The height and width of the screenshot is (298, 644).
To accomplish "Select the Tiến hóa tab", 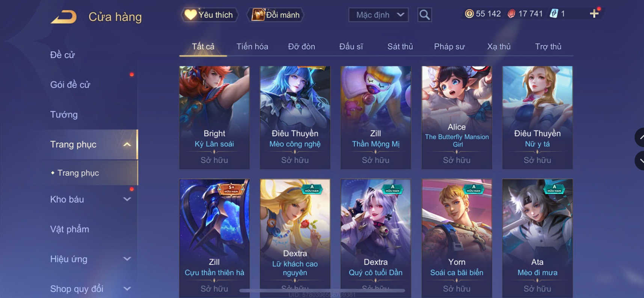I will click(x=252, y=47).
